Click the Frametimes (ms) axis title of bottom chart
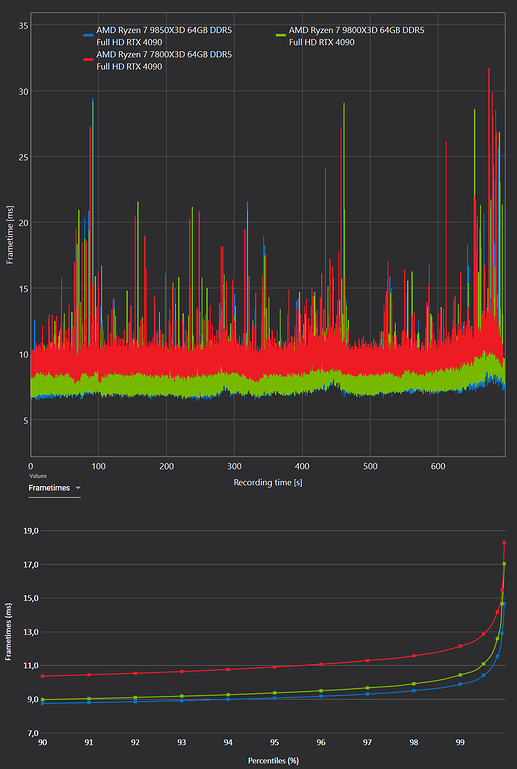 point(8,632)
